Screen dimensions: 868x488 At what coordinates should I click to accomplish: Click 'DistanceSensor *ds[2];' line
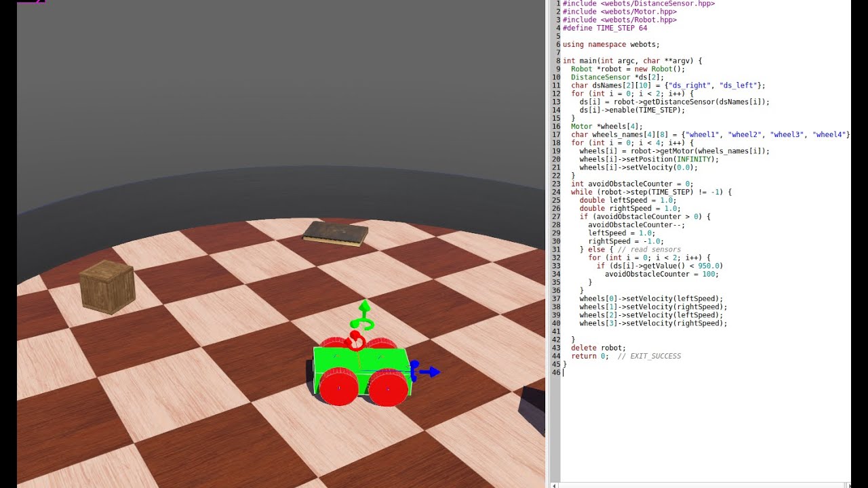click(618, 77)
